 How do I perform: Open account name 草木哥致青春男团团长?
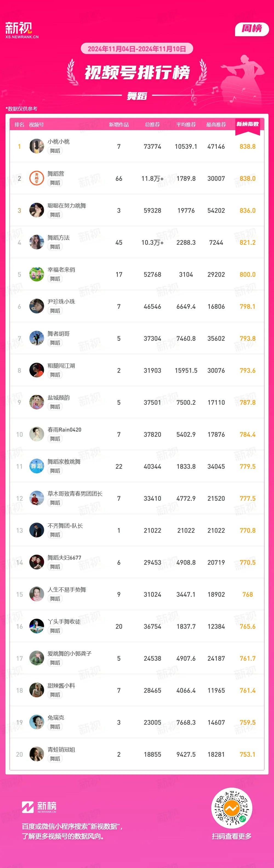point(75,494)
